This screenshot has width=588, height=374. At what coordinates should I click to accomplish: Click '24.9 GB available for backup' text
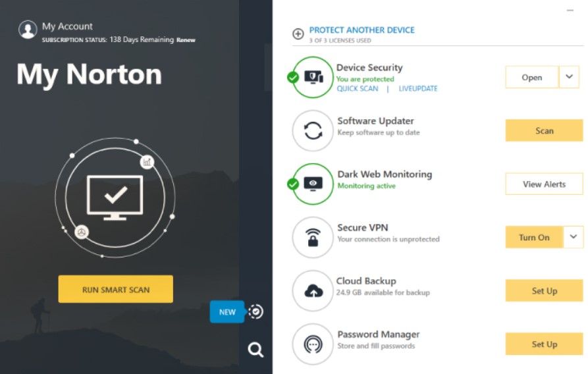(x=383, y=292)
